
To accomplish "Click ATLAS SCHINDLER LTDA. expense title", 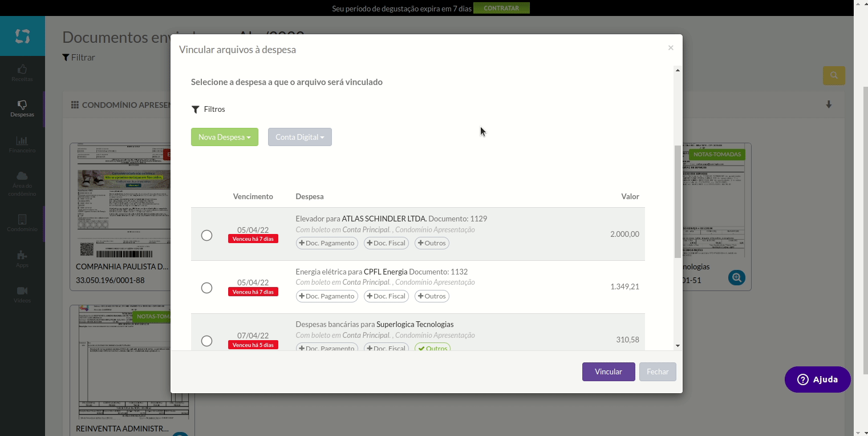I will click(384, 219).
